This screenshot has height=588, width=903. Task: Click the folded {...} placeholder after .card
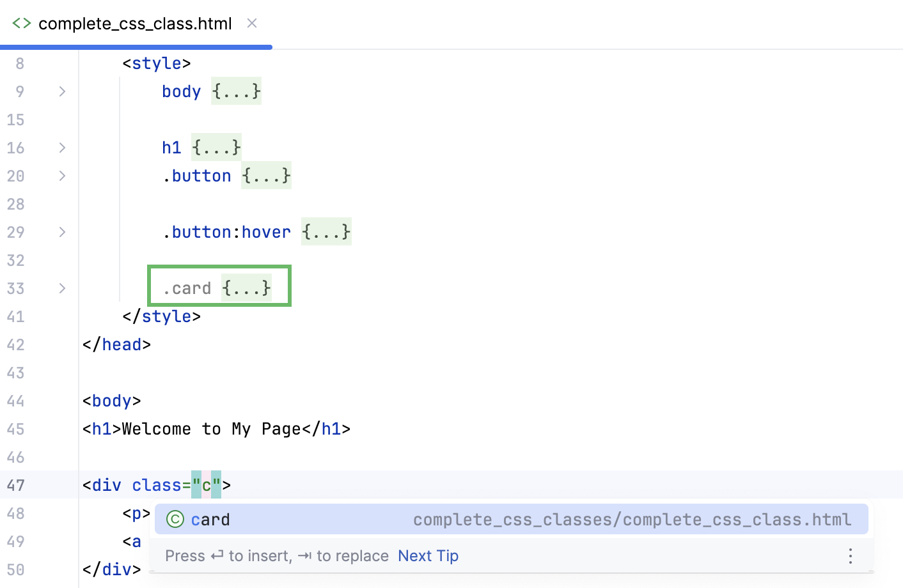click(247, 288)
